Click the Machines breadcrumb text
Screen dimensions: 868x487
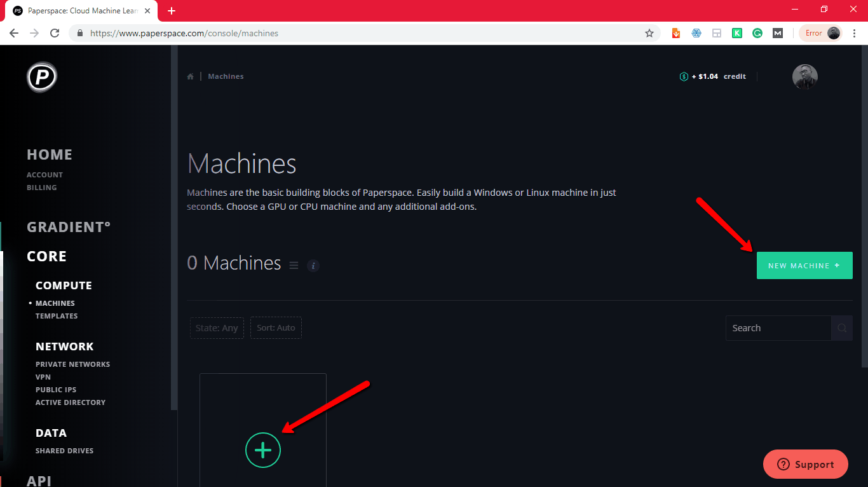pyautogui.click(x=226, y=76)
